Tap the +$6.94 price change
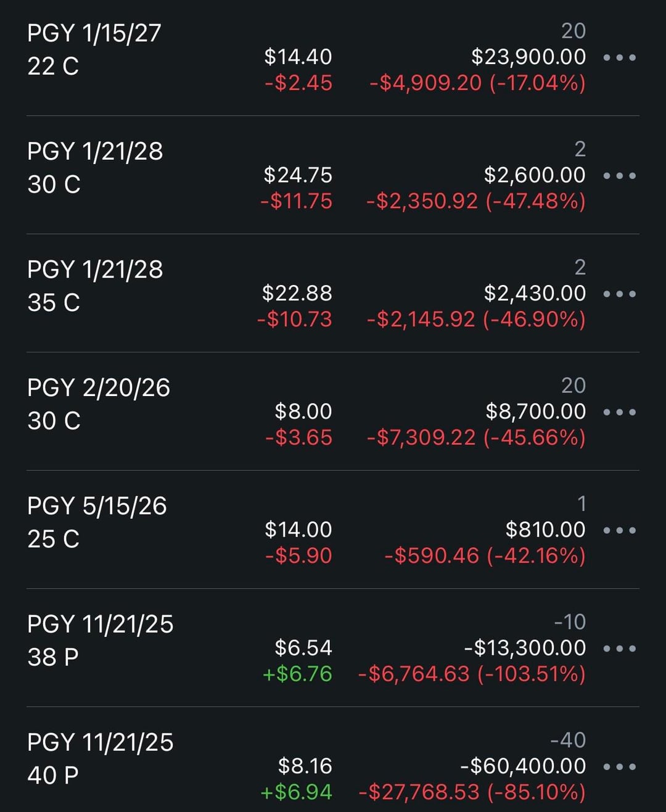Screen dimensions: 666x812 pos(297,792)
